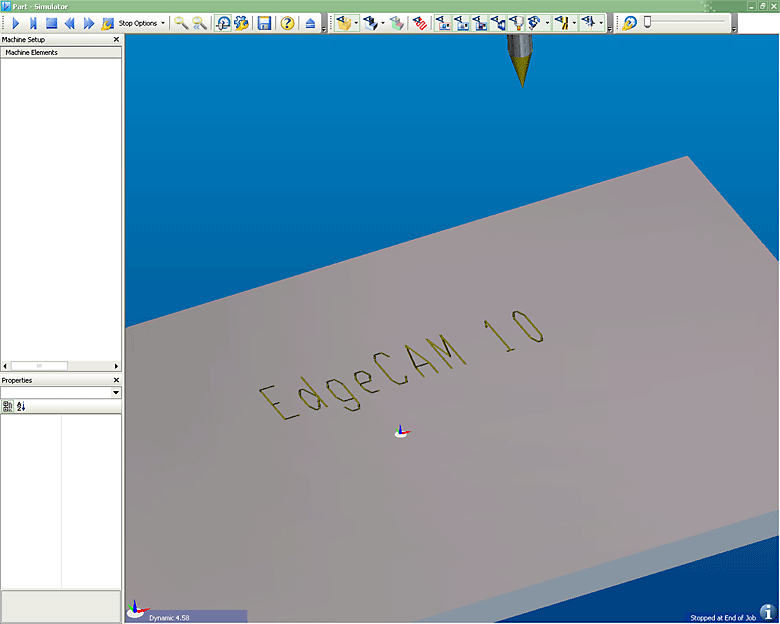Screen dimensions: 780x624
Task: Click the step-forward simulation button
Action: (x=33, y=23)
